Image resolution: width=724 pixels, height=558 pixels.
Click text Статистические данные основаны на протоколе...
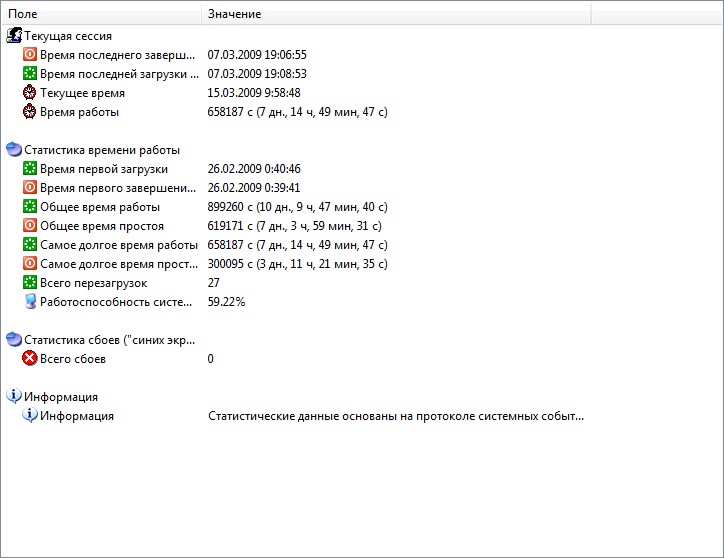pyautogui.click(x=396, y=416)
